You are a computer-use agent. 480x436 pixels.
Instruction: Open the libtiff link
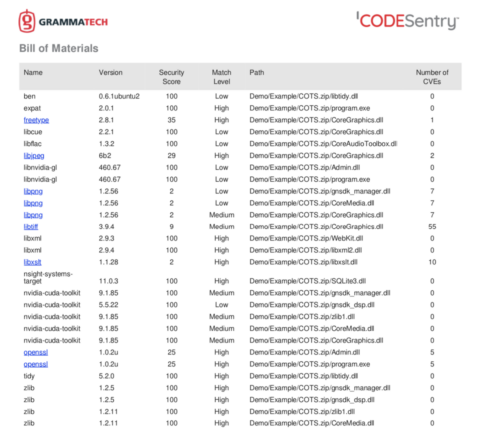point(31,227)
